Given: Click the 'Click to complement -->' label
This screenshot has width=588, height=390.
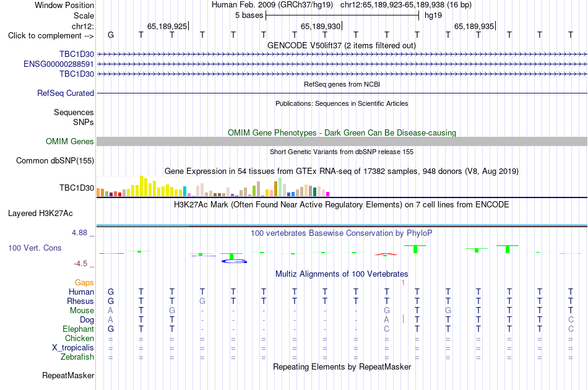Looking at the screenshot, I should tap(51, 36).
